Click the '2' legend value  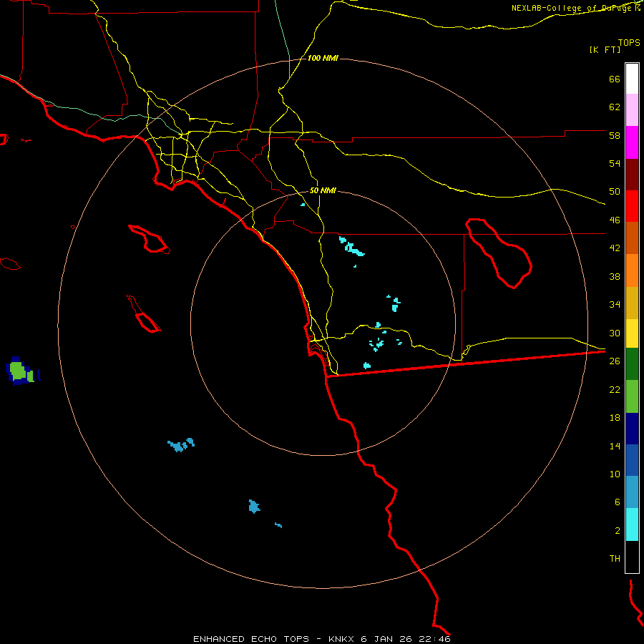click(618, 531)
